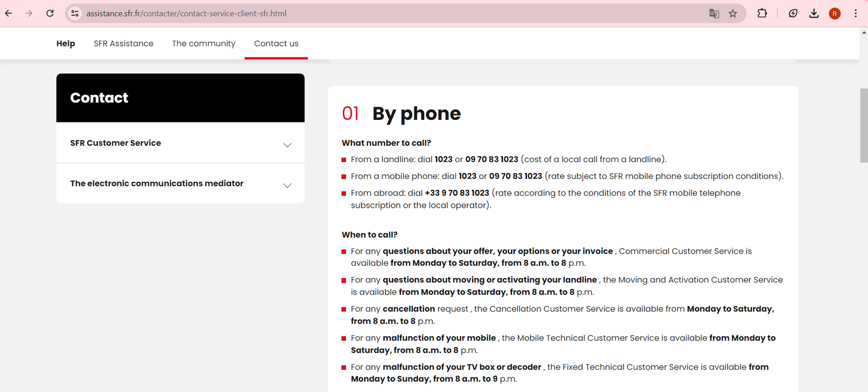Viewport: 868px width, 392px height.
Task: Open the Chrome three-dot menu
Action: coord(856,14)
